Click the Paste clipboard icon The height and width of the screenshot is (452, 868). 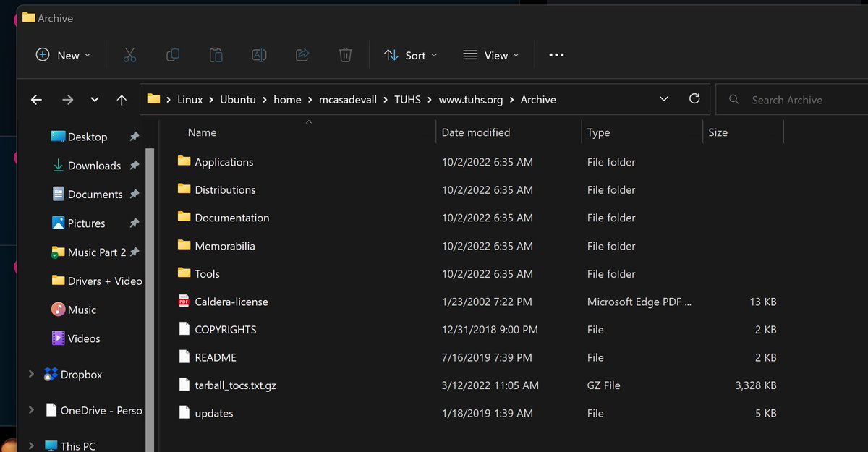click(216, 55)
